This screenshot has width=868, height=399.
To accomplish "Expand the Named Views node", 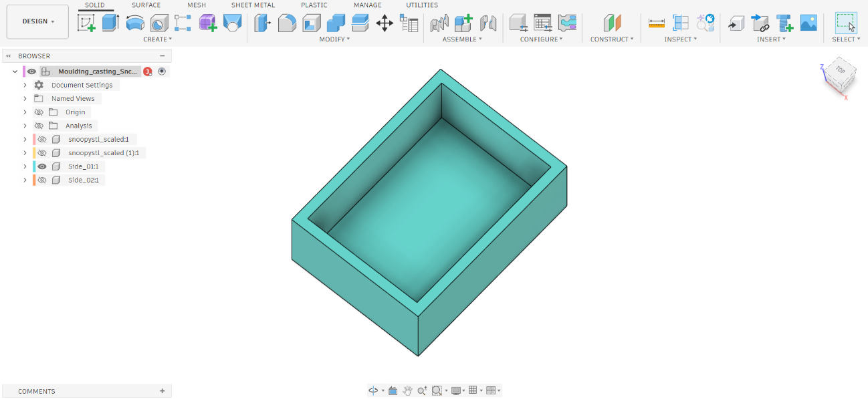I will click(x=25, y=98).
